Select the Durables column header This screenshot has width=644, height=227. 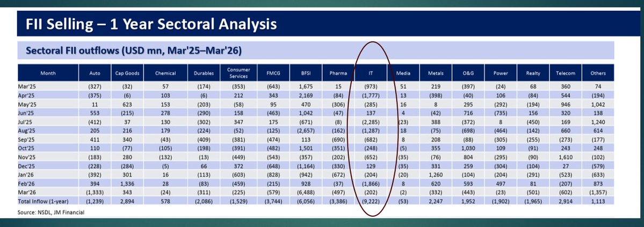tap(204, 73)
